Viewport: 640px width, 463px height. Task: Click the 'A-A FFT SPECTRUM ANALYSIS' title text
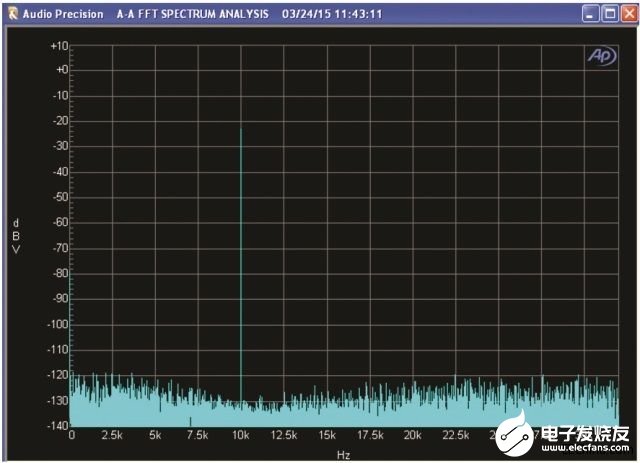coord(193,14)
